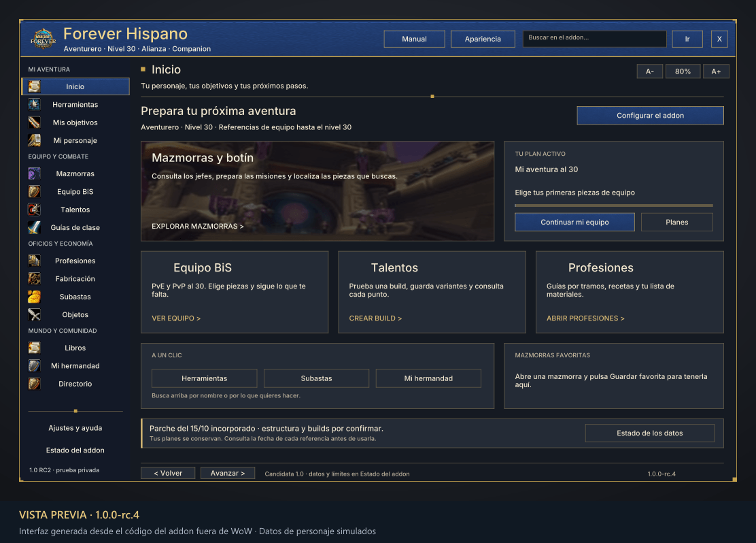The width and height of the screenshot is (756, 543).
Task: Select Equipo BiS sidebar entry
Action: [x=75, y=192]
